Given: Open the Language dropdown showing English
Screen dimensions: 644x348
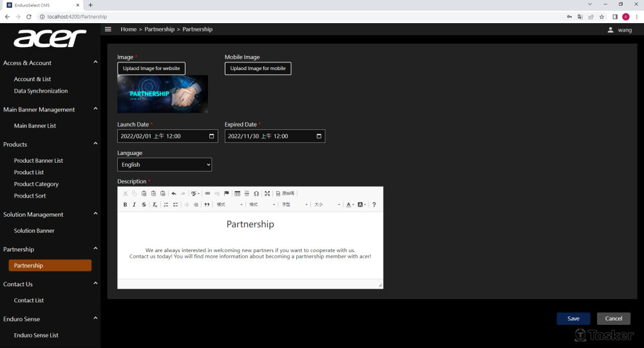Looking at the screenshot, I should (x=164, y=165).
